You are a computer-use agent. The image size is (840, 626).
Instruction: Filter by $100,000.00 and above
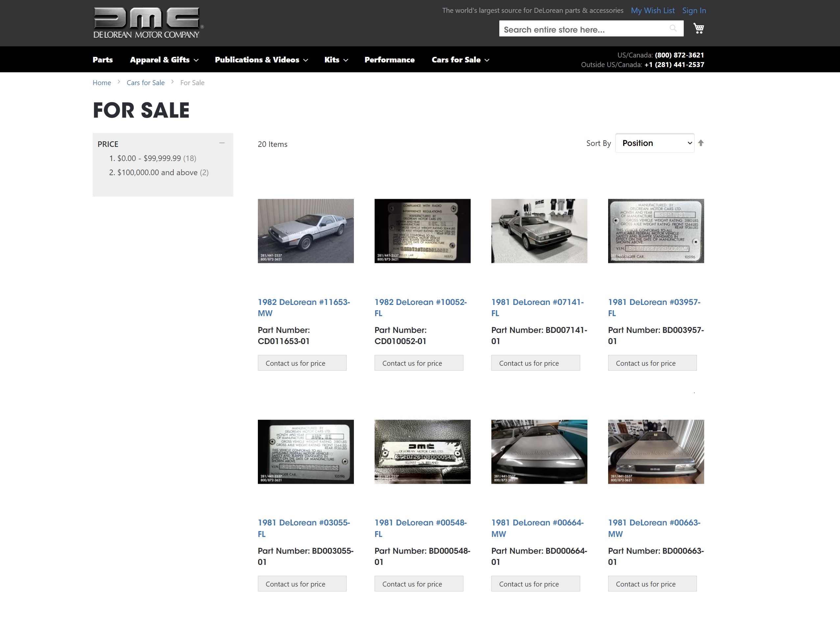tap(157, 173)
